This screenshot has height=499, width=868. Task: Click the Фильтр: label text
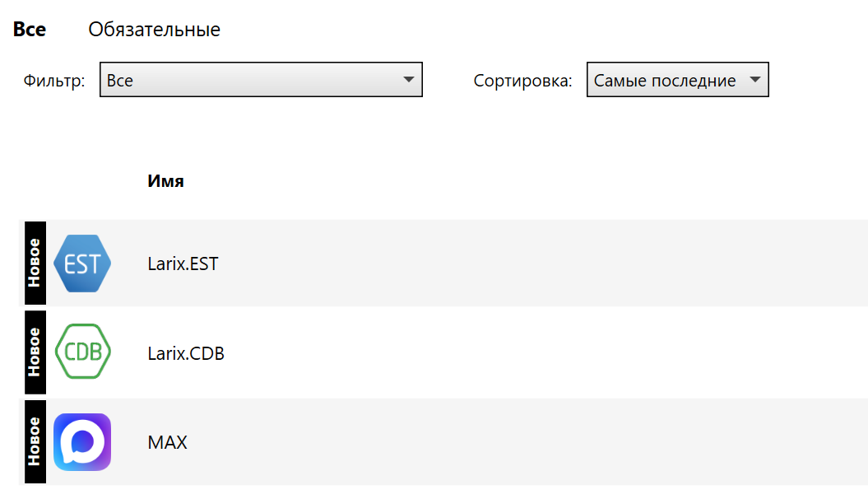pos(54,81)
